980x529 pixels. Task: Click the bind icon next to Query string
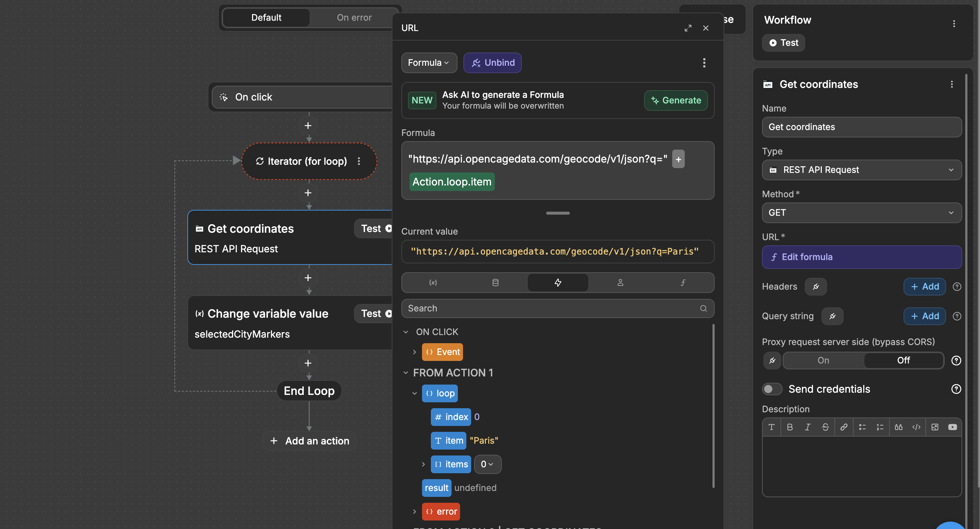pyautogui.click(x=832, y=316)
